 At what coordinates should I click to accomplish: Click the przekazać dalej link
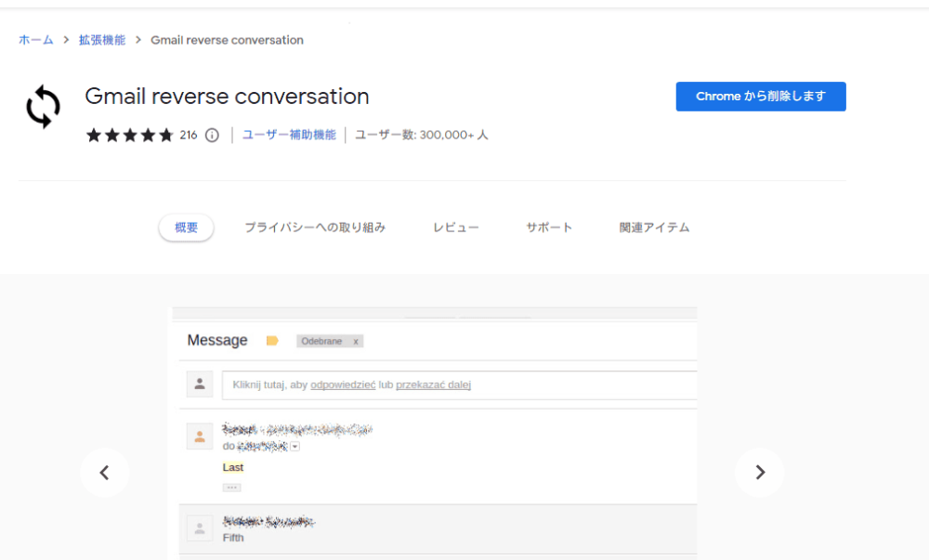[433, 384]
